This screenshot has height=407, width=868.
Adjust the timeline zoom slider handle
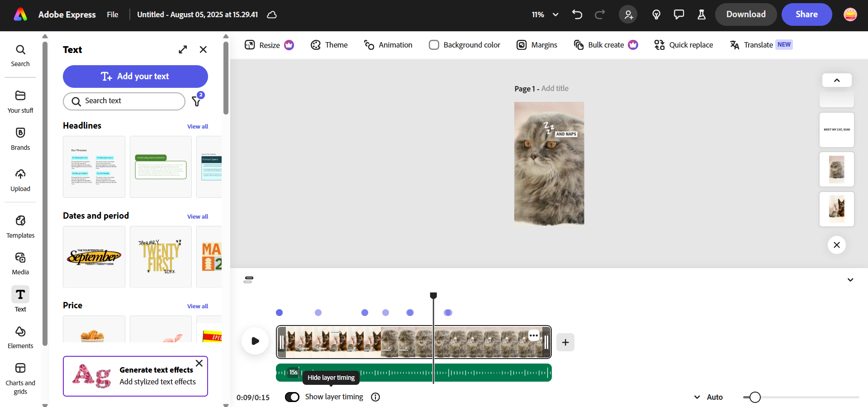point(755,397)
